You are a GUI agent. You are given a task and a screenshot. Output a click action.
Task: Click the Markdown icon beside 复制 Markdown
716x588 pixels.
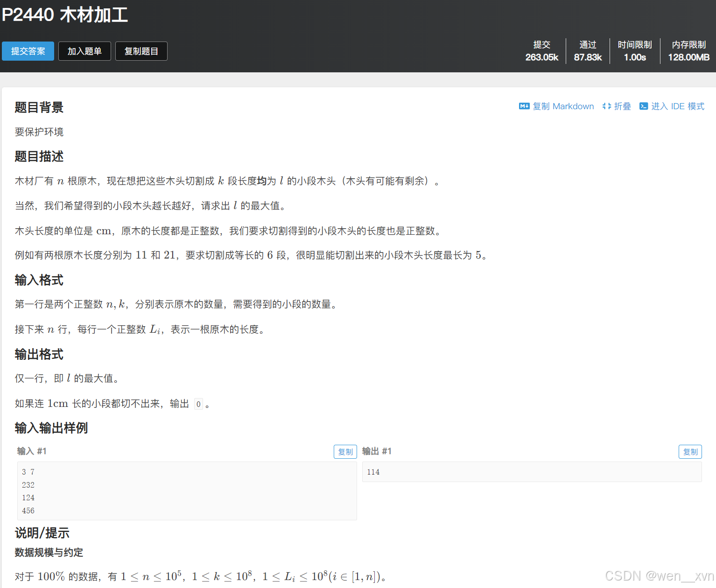[x=524, y=106]
